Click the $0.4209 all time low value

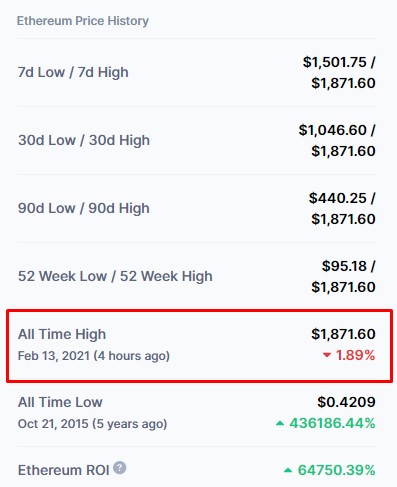(x=346, y=402)
